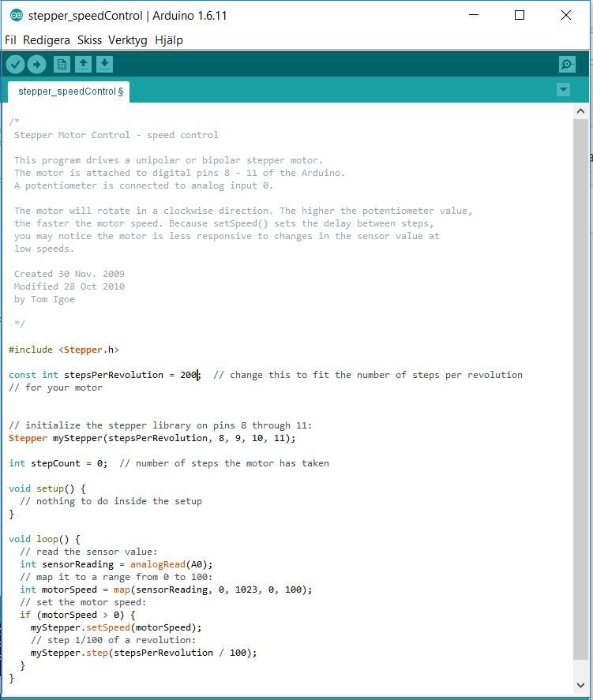Screen dimensions: 593x700
Task: Click the Upload arrow button
Action: 36,65
